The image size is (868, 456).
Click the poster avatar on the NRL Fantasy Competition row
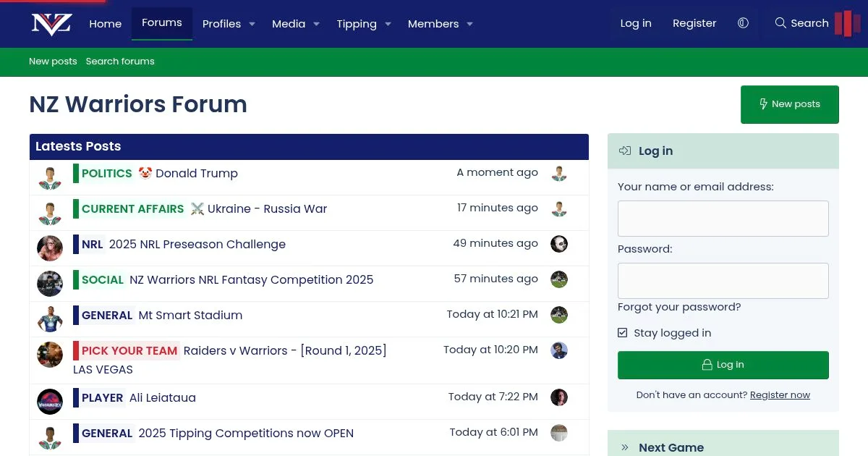(x=50, y=284)
